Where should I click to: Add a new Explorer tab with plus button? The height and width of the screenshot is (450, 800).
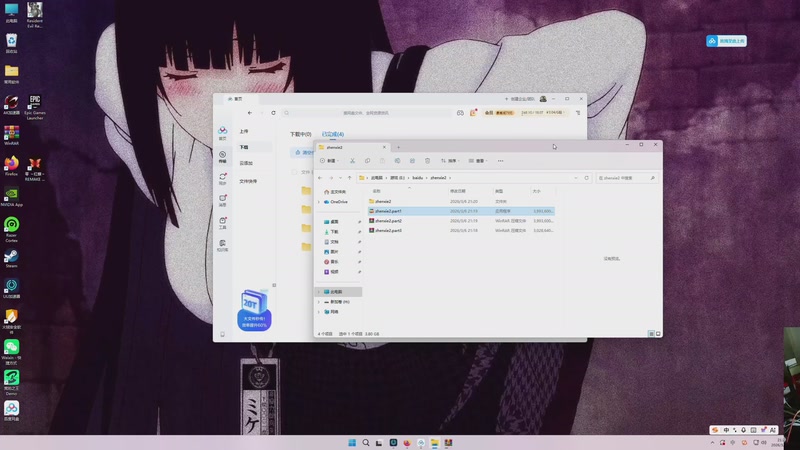(x=398, y=147)
